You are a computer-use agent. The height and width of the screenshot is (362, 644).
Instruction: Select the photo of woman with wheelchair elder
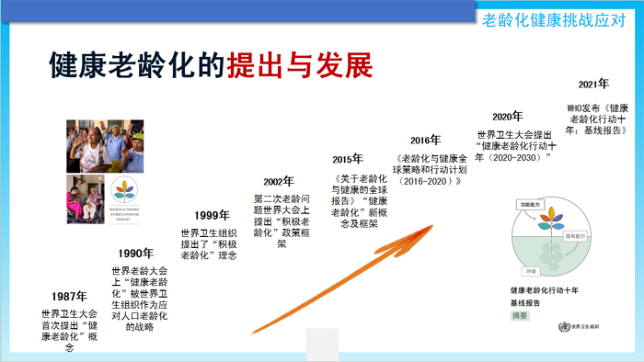[86, 199]
